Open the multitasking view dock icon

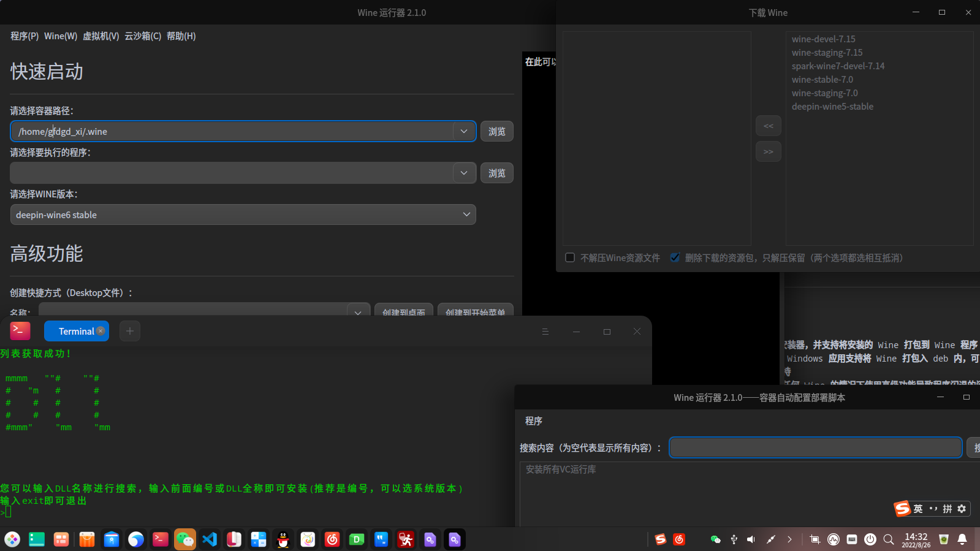[37, 539]
